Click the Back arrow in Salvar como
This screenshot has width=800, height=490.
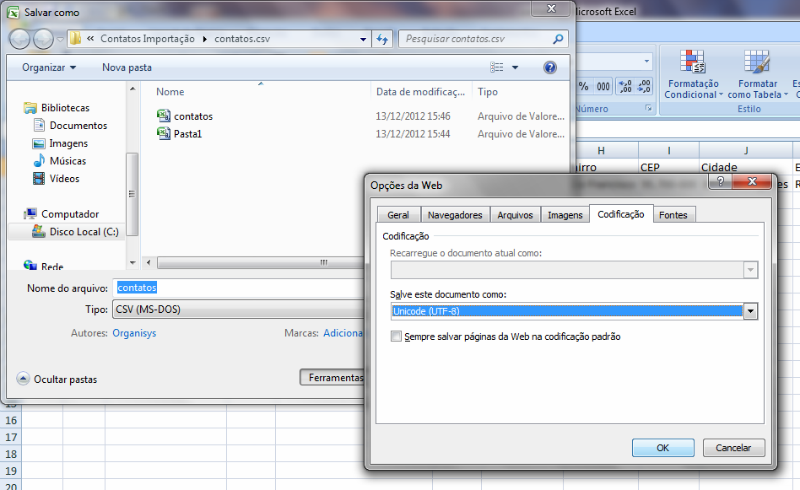(x=20, y=39)
